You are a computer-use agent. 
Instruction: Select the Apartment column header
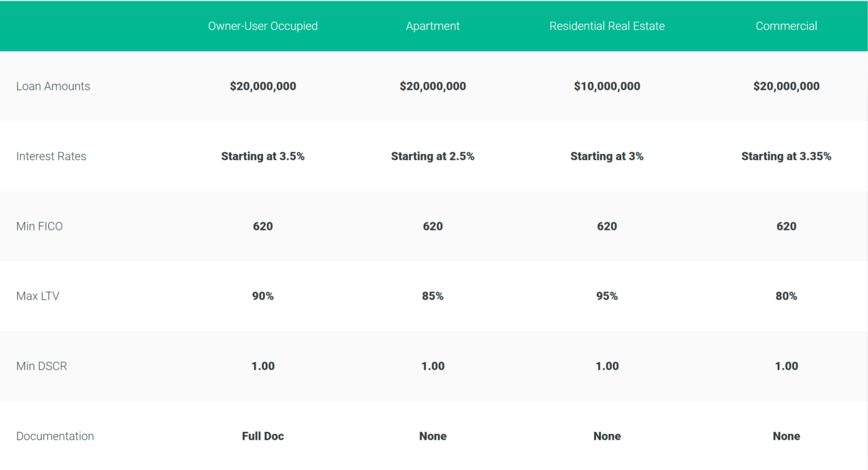[433, 26]
